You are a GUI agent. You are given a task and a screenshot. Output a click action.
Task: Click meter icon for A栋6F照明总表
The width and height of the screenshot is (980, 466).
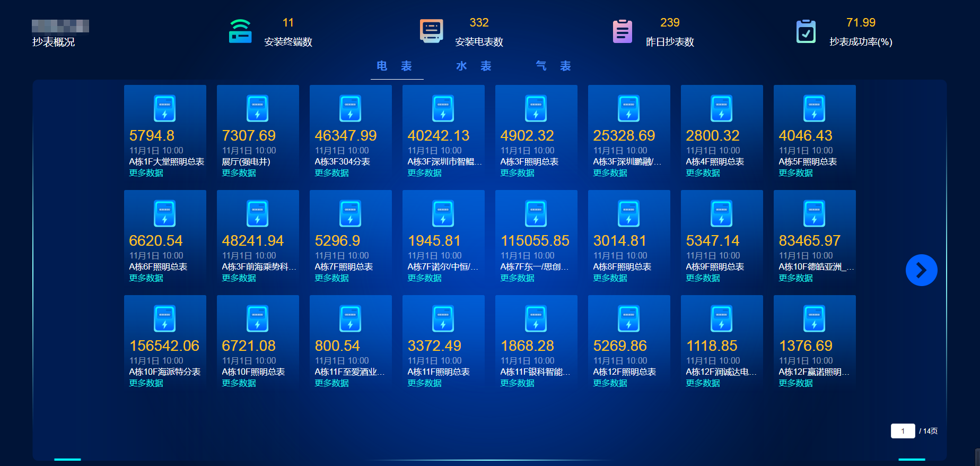[x=164, y=214]
